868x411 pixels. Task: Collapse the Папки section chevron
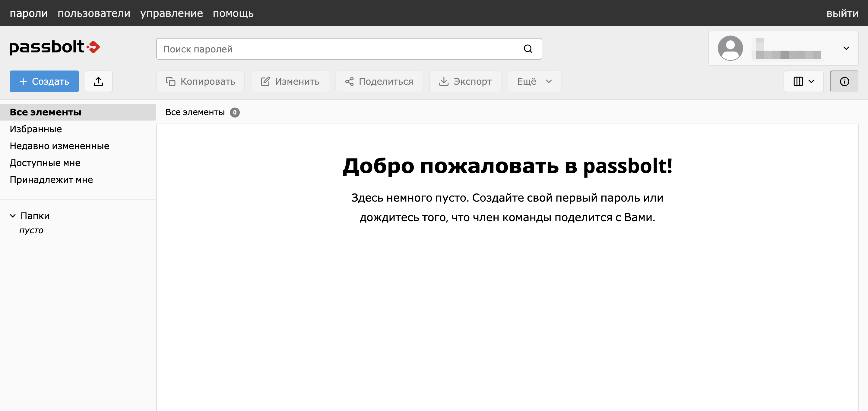coord(13,216)
